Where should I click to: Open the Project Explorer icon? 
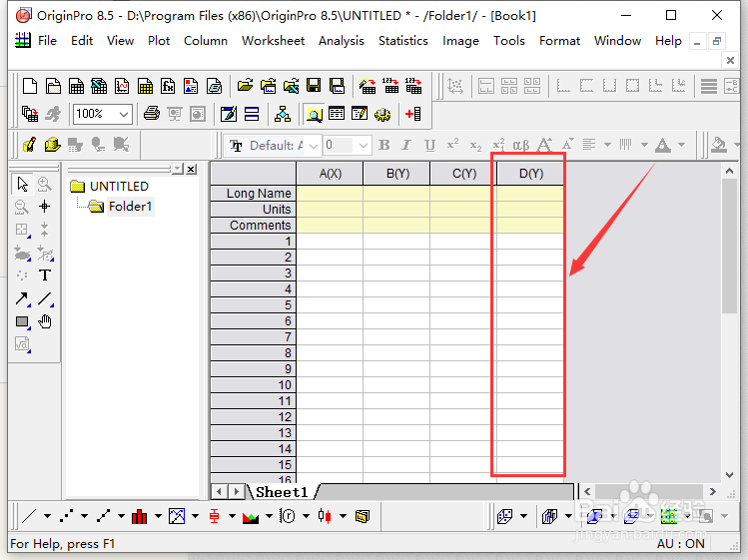[x=314, y=114]
